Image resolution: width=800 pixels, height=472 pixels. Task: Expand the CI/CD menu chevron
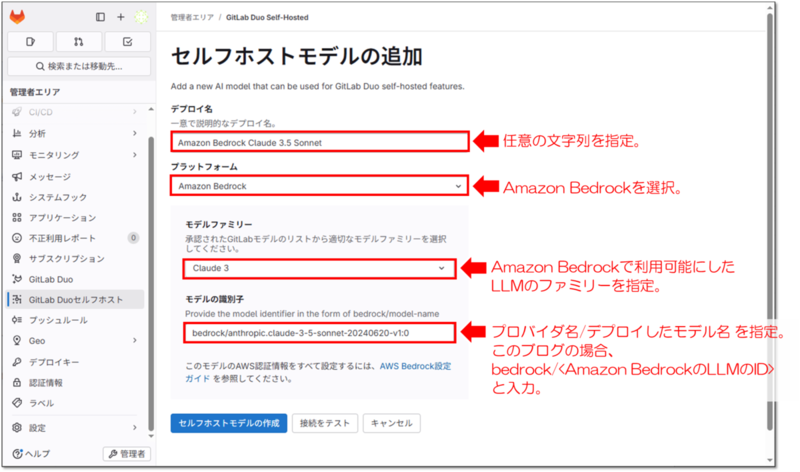135,112
